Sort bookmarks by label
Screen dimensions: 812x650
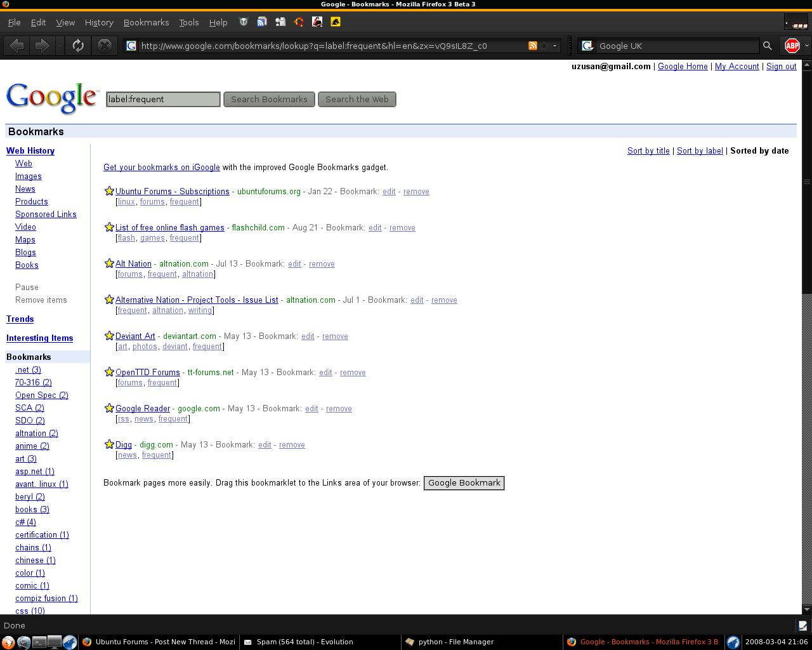pyautogui.click(x=700, y=150)
